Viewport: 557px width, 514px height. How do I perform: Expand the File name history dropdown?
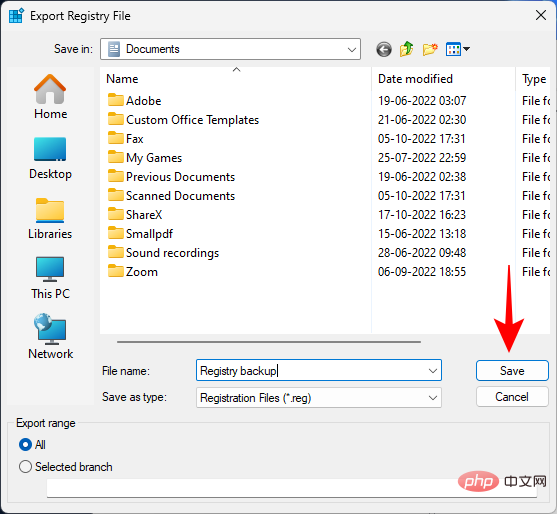(432, 371)
